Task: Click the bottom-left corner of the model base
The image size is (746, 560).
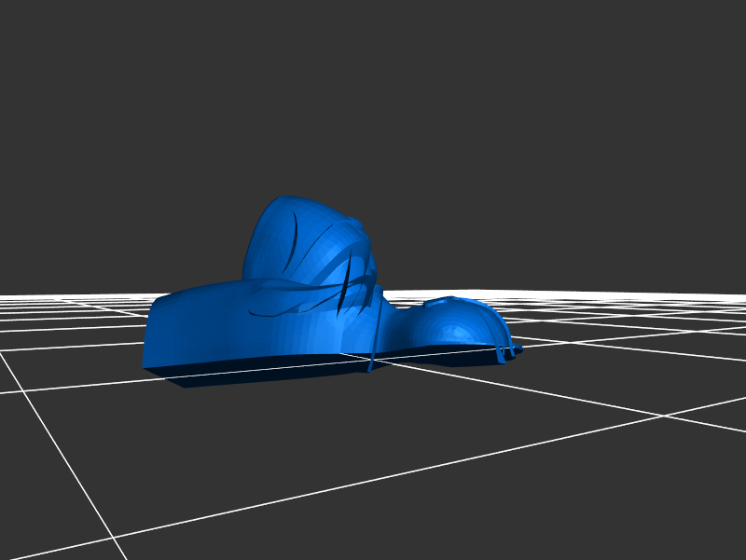Action: point(145,367)
